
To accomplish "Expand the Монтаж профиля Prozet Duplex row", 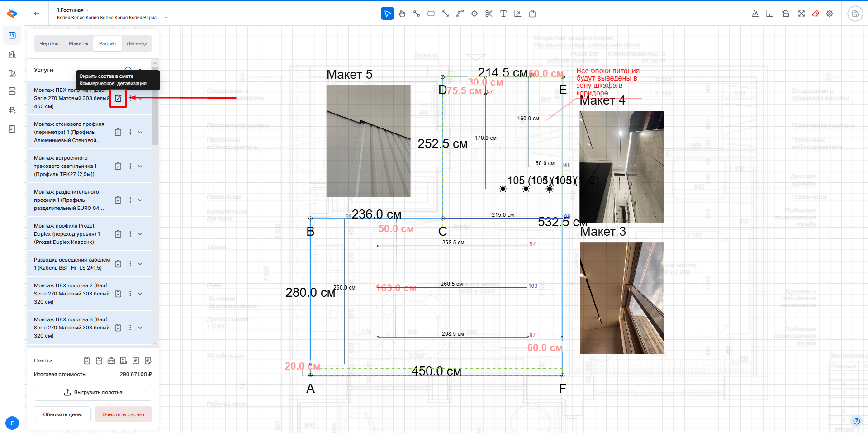I will click(140, 234).
